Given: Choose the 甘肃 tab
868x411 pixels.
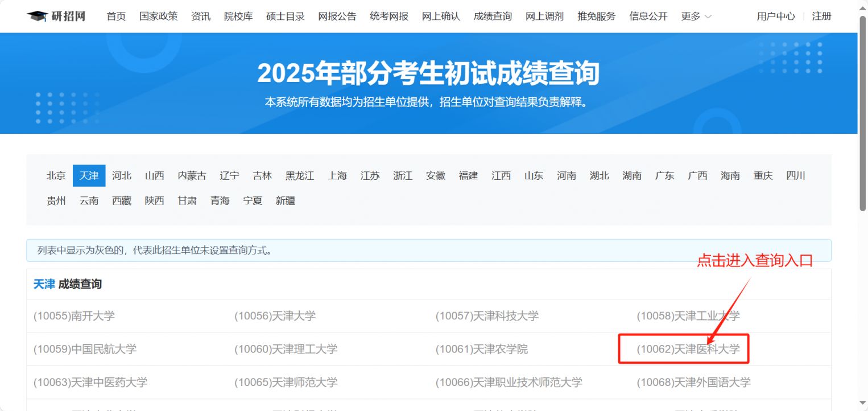Looking at the screenshot, I should coord(187,201).
